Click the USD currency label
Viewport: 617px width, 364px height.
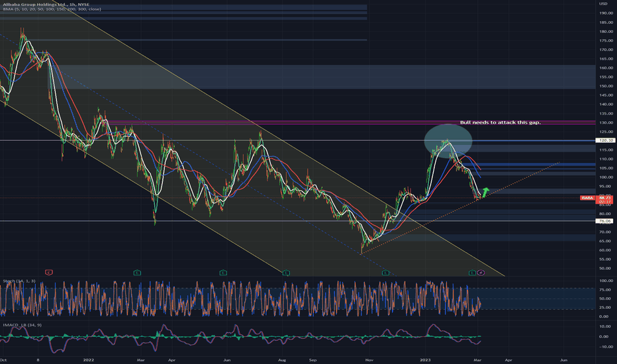coord(603,3)
